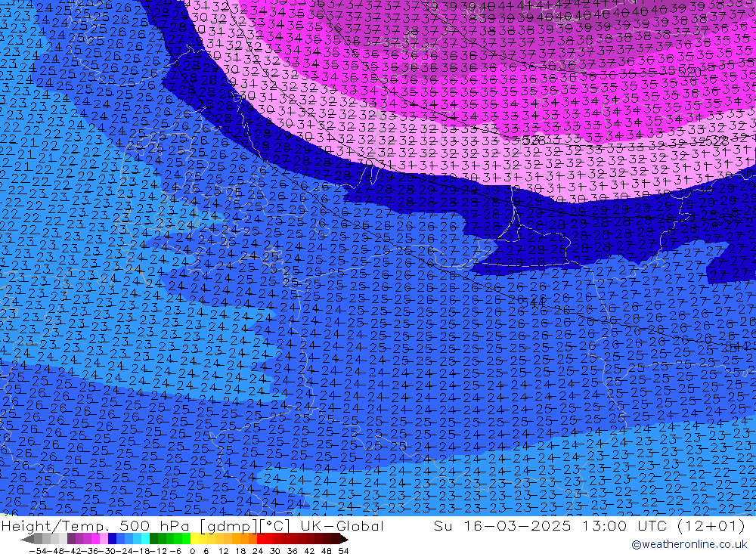
Task: Select the dark green legend swatch above -12
Action: (x=153, y=539)
